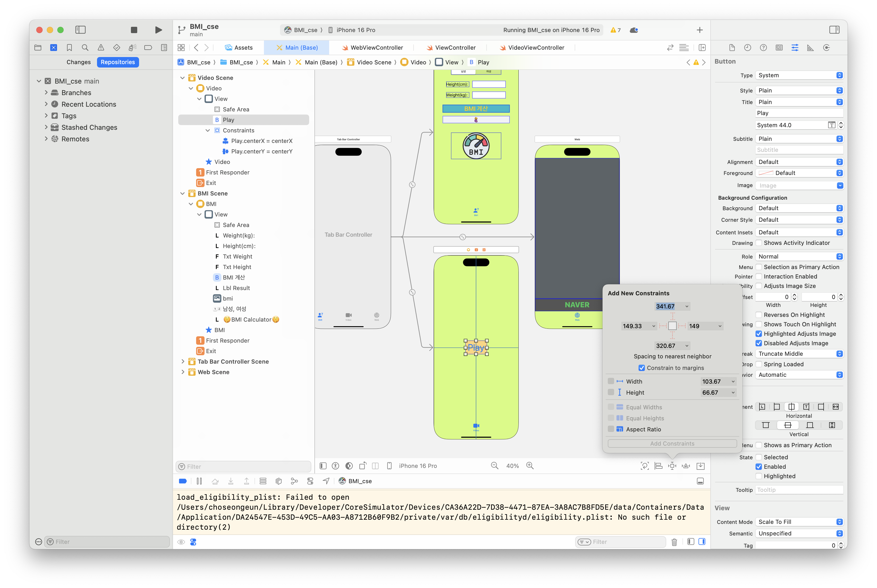Click the Subtitle text field
This screenshot has height=588, width=877.
coord(799,150)
